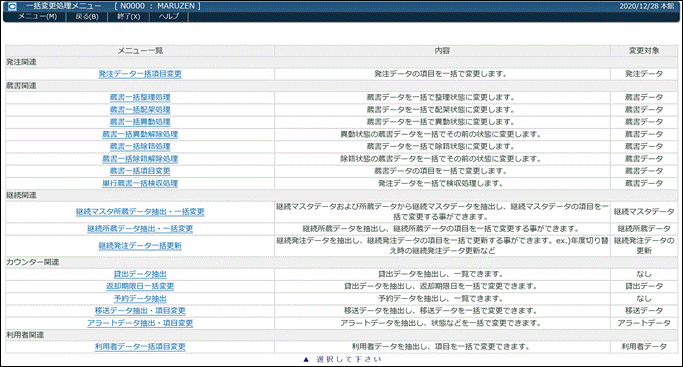The width and height of the screenshot is (683, 367).
Task: Click the 蔵書関連 section heading
Action: click(x=21, y=86)
